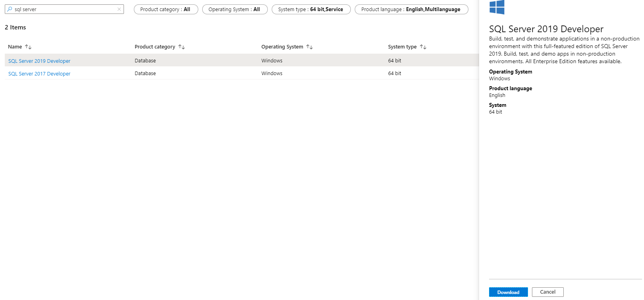The height and width of the screenshot is (300, 644).
Task: Click Windows cell in SQL Server 2019 row
Action: tap(272, 61)
